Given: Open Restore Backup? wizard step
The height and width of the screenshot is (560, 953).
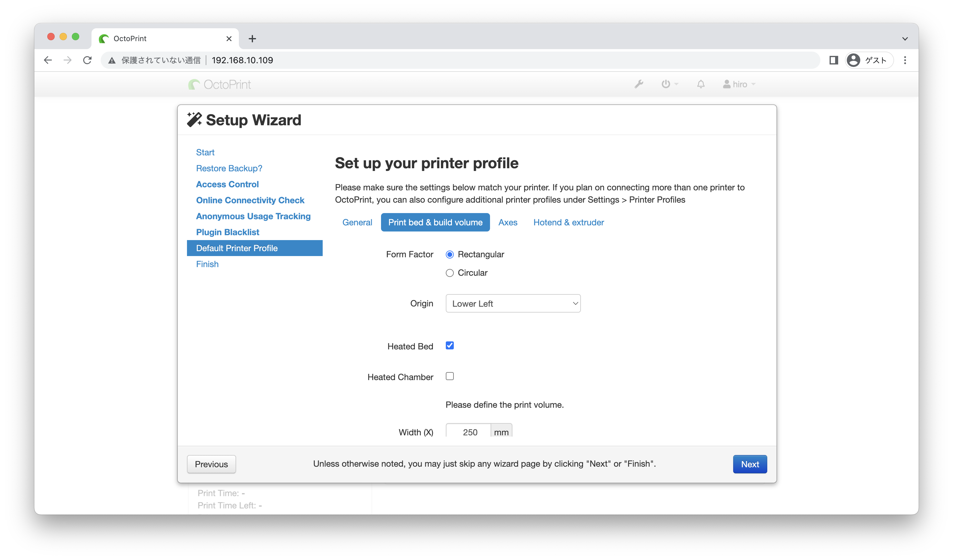Looking at the screenshot, I should [229, 168].
